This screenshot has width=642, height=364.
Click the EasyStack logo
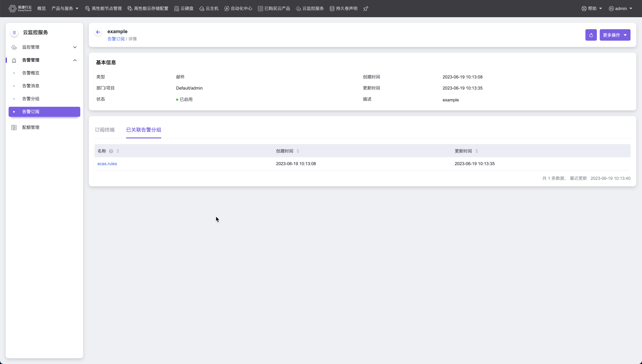20,8
